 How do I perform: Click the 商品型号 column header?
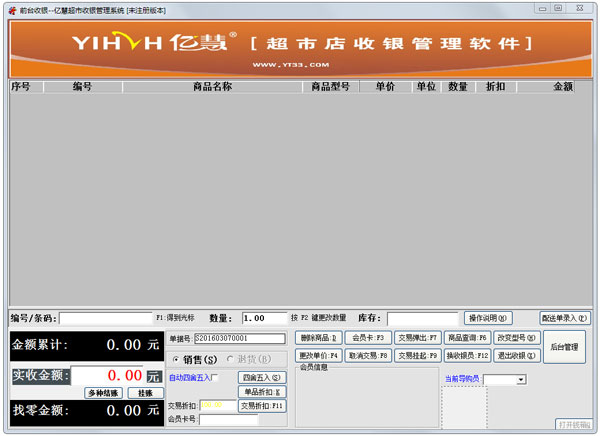331,87
